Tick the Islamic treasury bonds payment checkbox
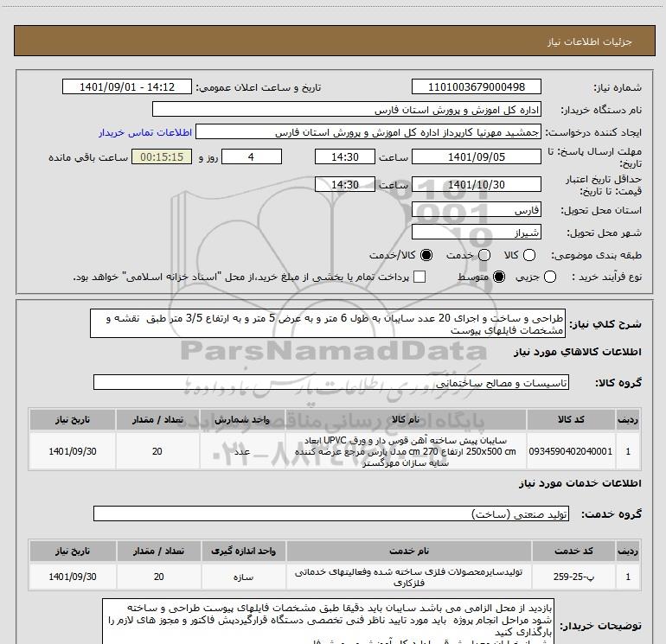Screen dimensions: 666x644 pyautogui.click(x=419, y=277)
